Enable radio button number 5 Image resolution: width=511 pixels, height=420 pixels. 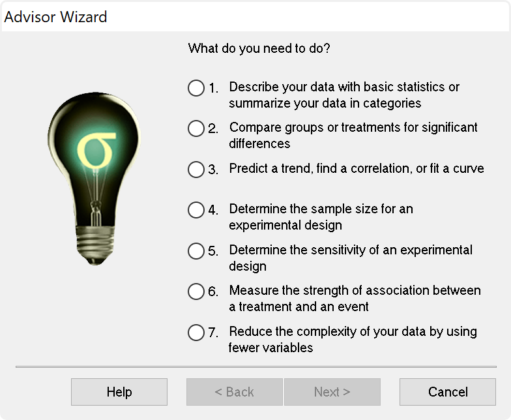point(196,251)
